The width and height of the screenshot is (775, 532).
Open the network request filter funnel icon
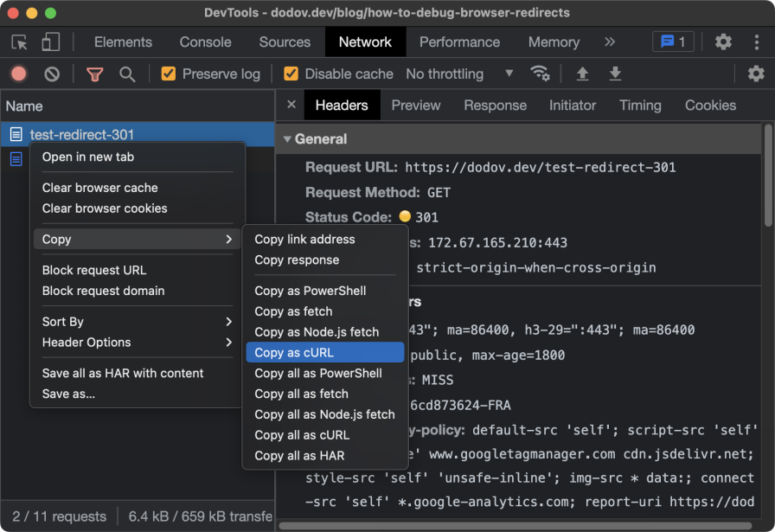tap(95, 74)
